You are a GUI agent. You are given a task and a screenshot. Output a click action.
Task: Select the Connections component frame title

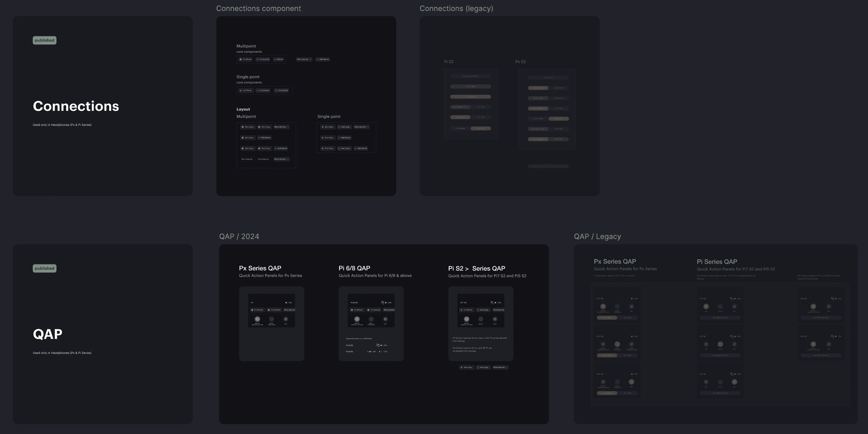[x=259, y=8]
